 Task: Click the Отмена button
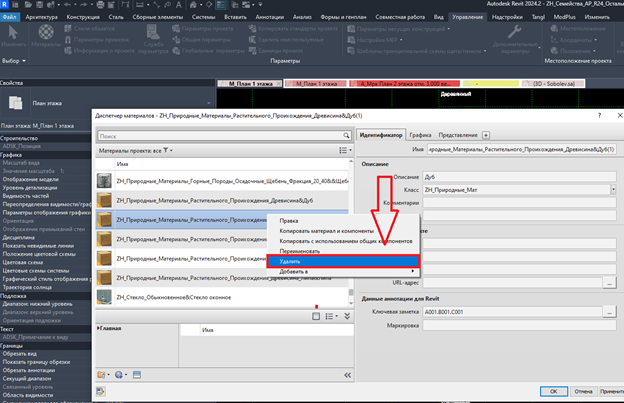(x=583, y=391)
